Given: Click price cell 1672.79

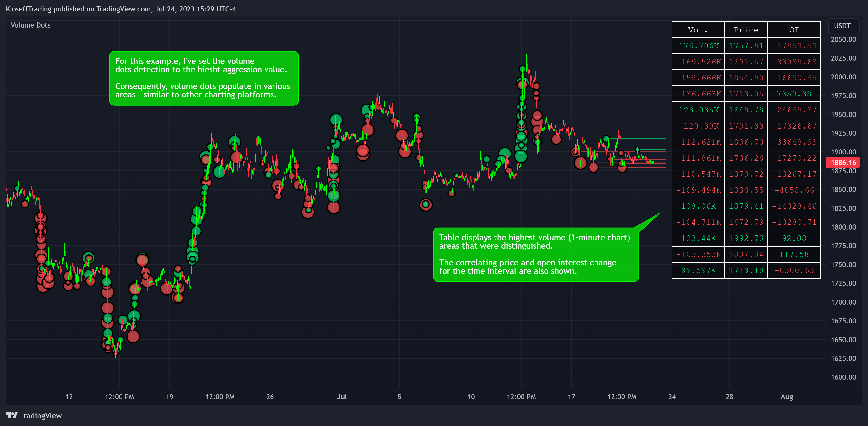Looking at the screenshot, I should pos(746,222).
